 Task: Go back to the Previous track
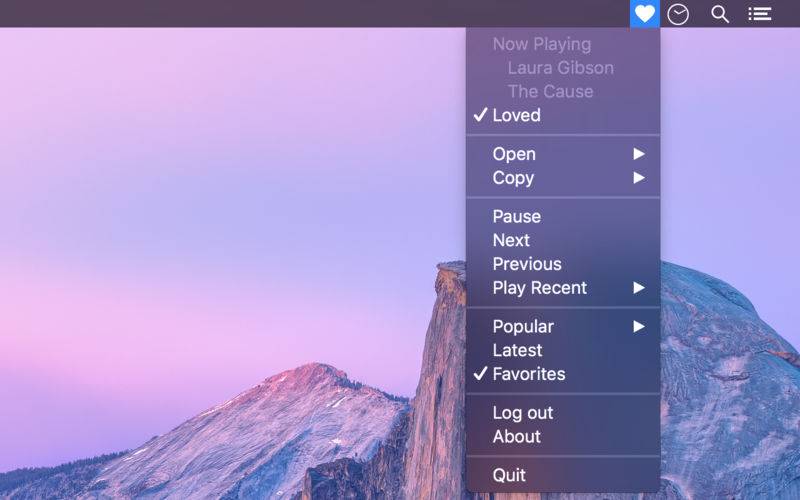coord(563,264)
